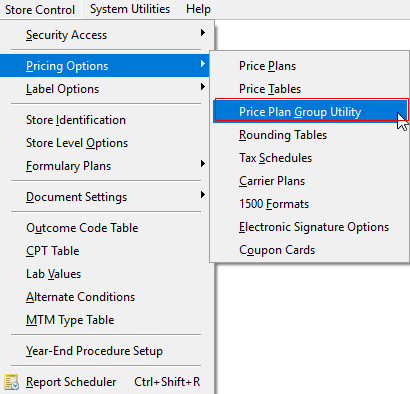Expand Document Settings submenu arrow

[x=202, y=195]
